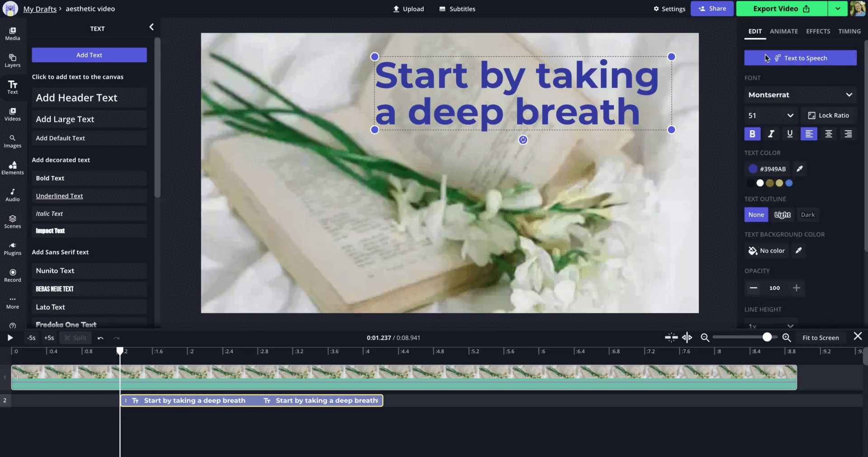Screen dimensions: 868x457
Task: Collapse the Text side panel
Action: pos(151,27)
